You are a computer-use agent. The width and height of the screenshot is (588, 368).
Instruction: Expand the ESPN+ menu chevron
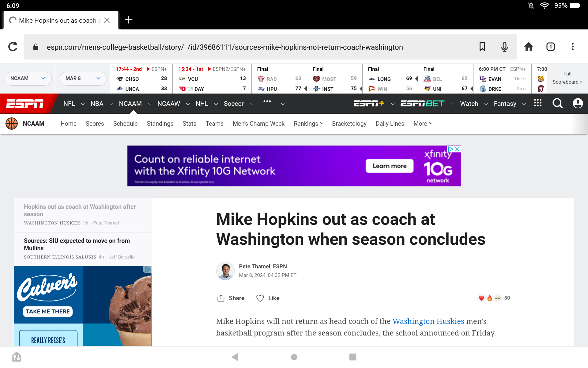(x=393, y=104)
